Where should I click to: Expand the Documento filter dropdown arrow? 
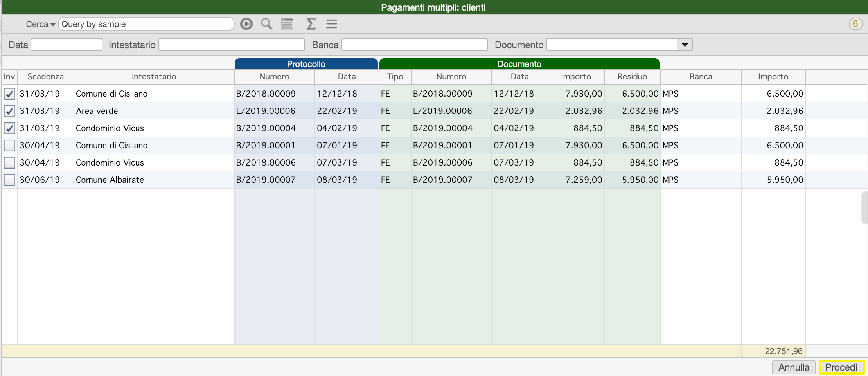[x=685, y=45]
